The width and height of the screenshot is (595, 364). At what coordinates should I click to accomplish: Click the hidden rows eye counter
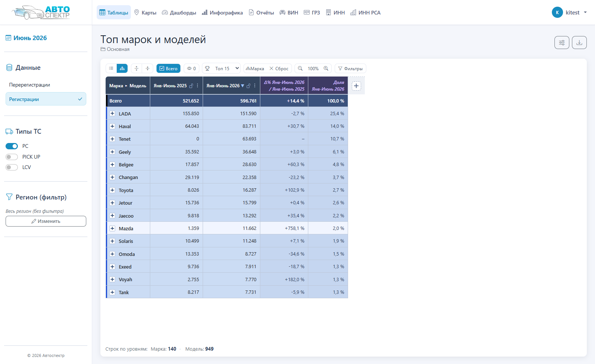click(x=192, y=68)
